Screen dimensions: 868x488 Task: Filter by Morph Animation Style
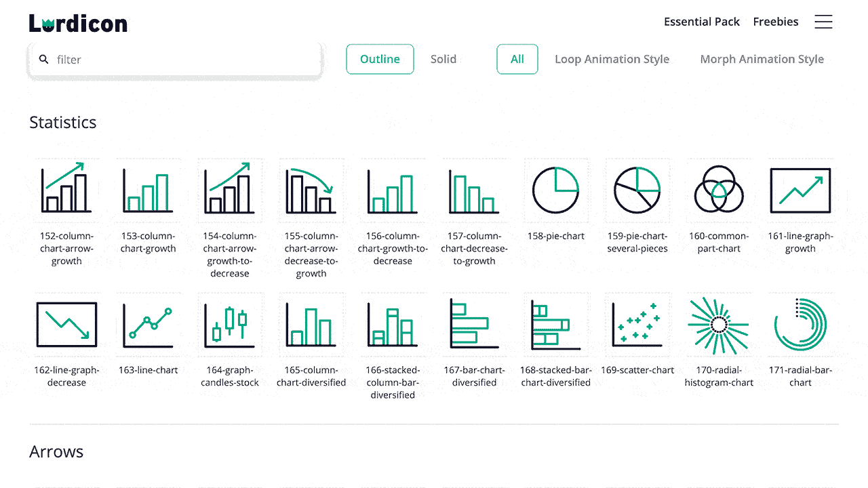click(x=762, y=59)
